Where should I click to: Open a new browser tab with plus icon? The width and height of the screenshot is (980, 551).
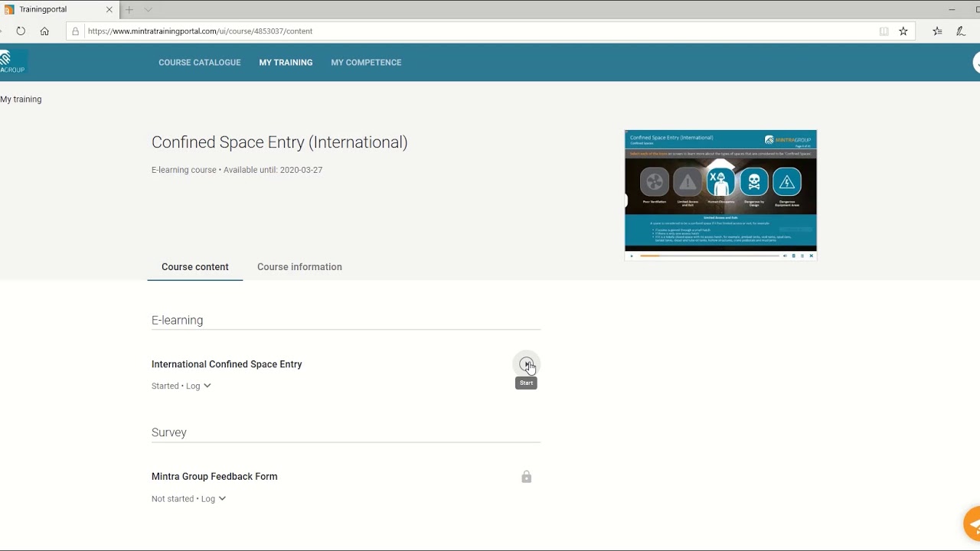[129, 10]
